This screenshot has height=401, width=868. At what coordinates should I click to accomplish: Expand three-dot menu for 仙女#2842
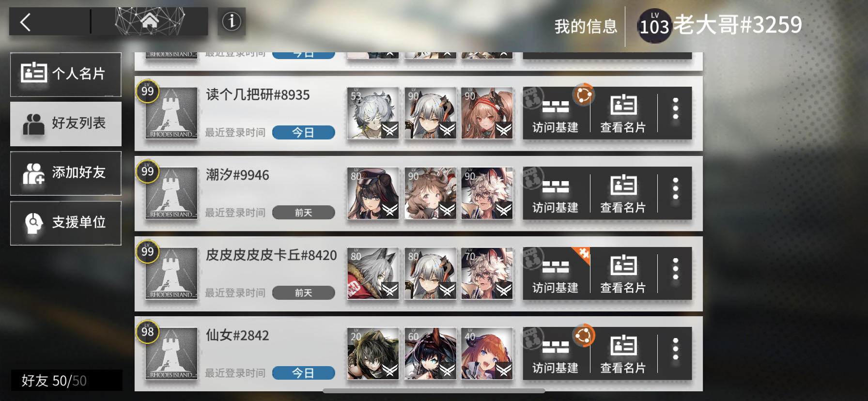pyautogui.click(x=675, y=349)
